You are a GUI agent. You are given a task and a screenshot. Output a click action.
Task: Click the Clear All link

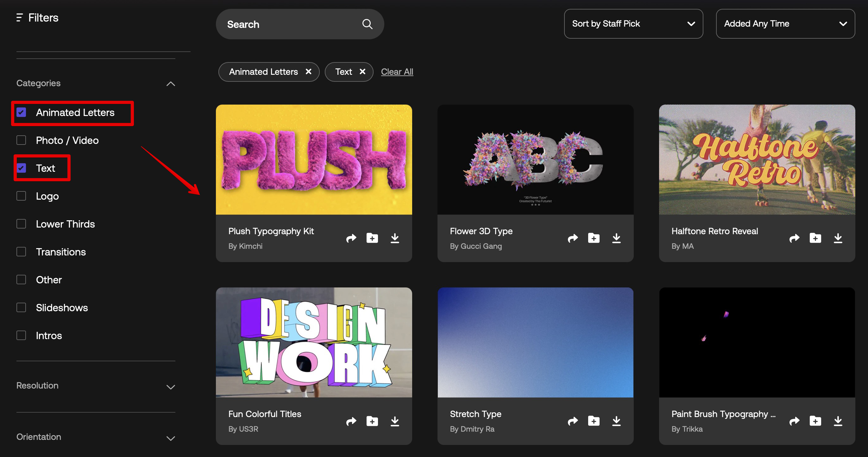[x=397, y=72]
